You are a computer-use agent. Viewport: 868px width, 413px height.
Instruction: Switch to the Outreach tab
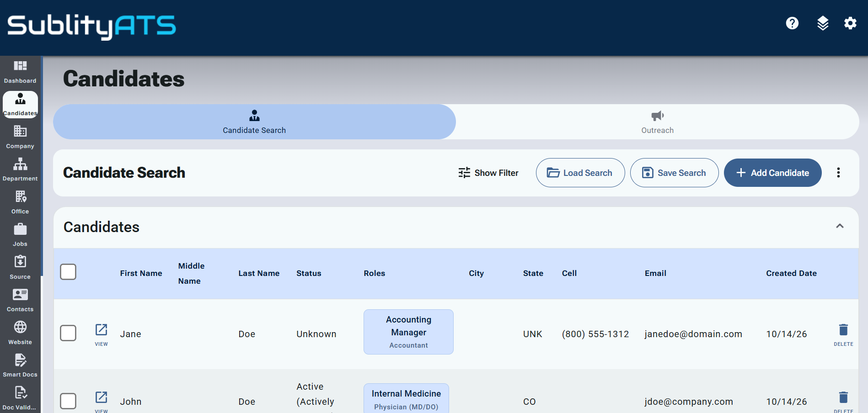tap(657, 122)
